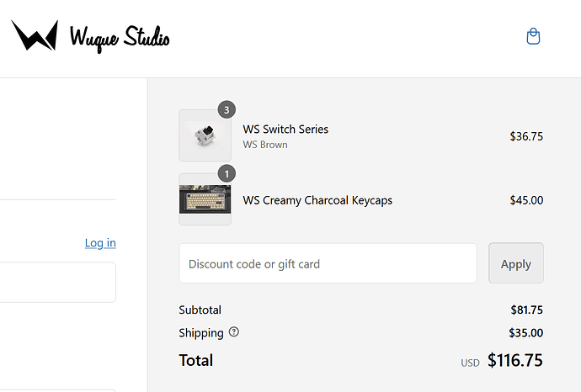Click the WS Brown variant label
The width and height of the screenshot is (581, 392).
pyautogui.click(x=265, y=145)
